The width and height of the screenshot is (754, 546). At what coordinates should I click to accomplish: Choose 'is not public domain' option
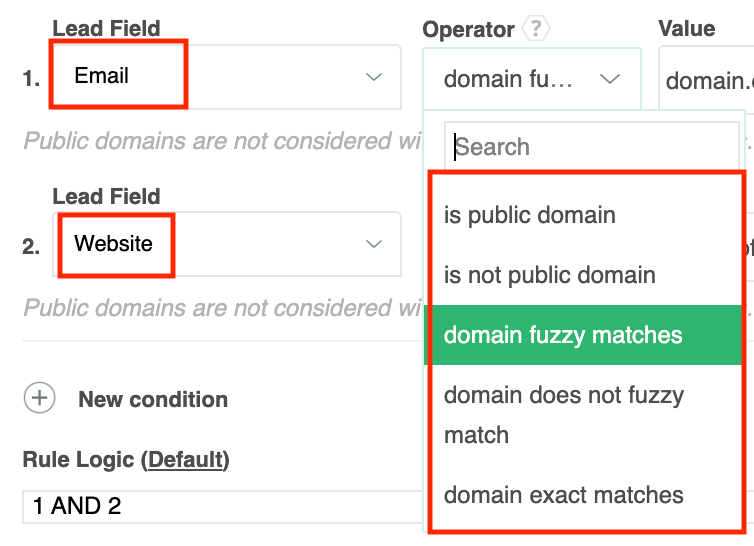coord(550,275)
